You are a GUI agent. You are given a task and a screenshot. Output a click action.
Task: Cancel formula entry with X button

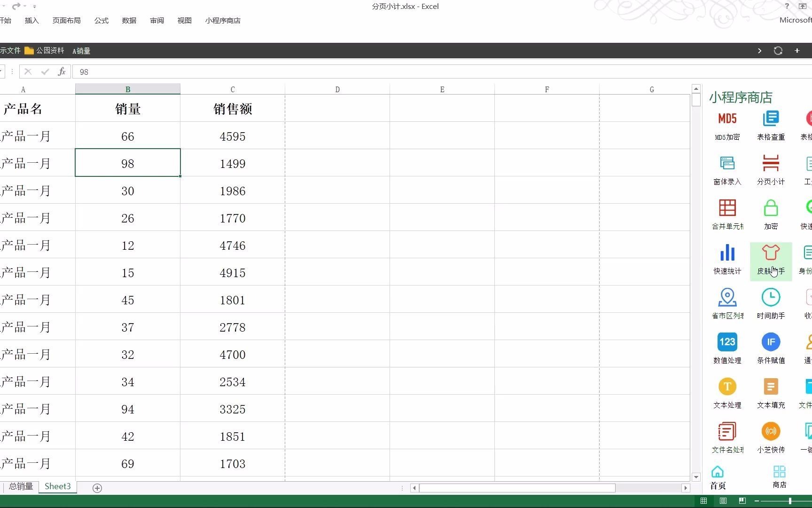pos(28,71)
